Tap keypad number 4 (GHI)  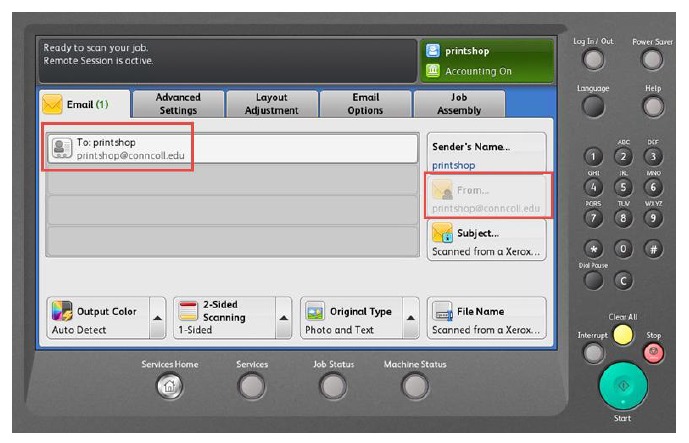pos(593,188)
